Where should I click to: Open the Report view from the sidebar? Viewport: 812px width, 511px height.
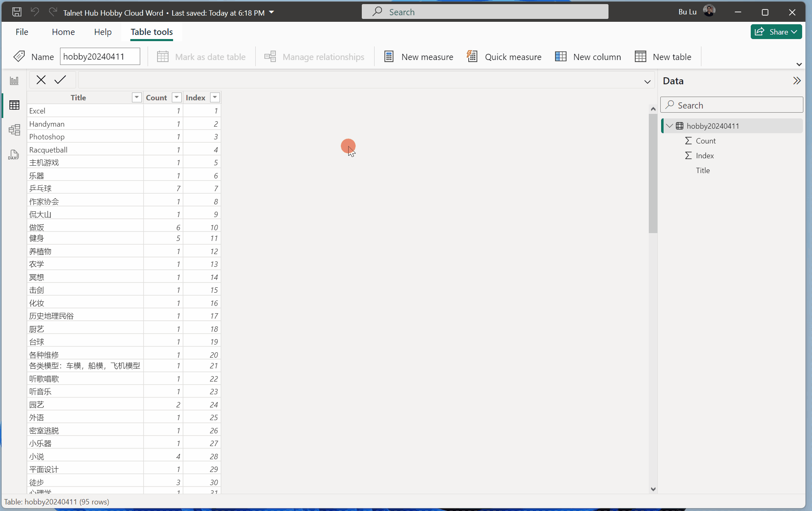pyautogui.click(x=14, y=81)
